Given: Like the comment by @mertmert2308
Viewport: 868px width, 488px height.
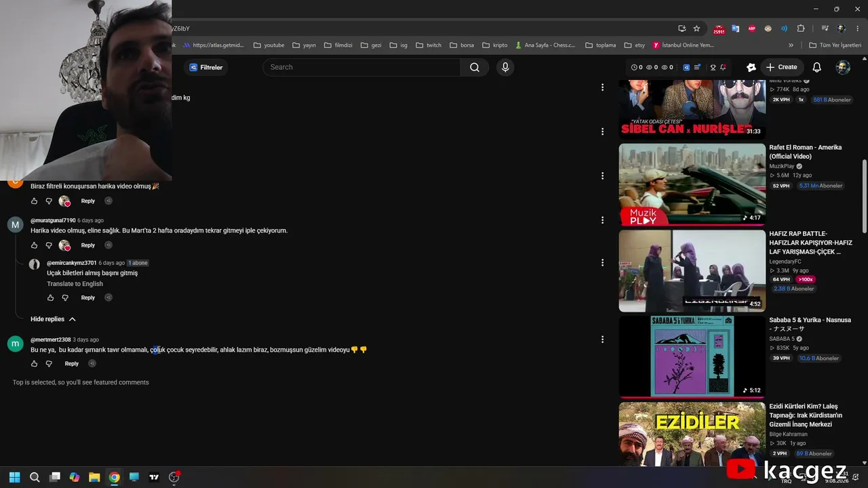Looking at the screenshot, I should click(x=35, y=364).
